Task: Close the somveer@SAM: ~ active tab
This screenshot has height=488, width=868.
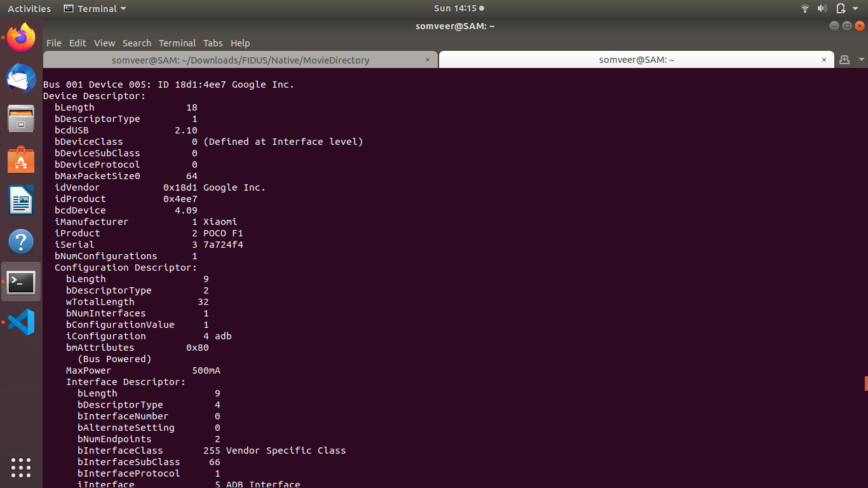Action: 824,60
